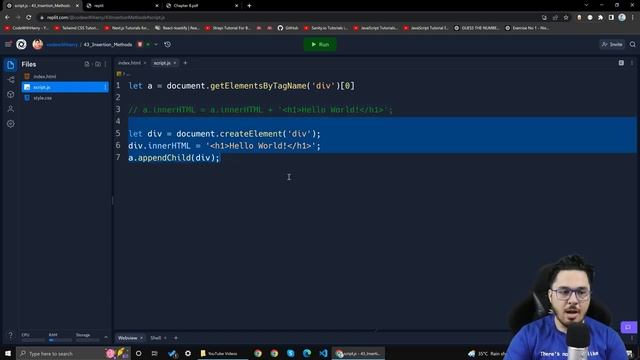
Task: Close the index.html editor tab
Action: (x=145, y=63)
